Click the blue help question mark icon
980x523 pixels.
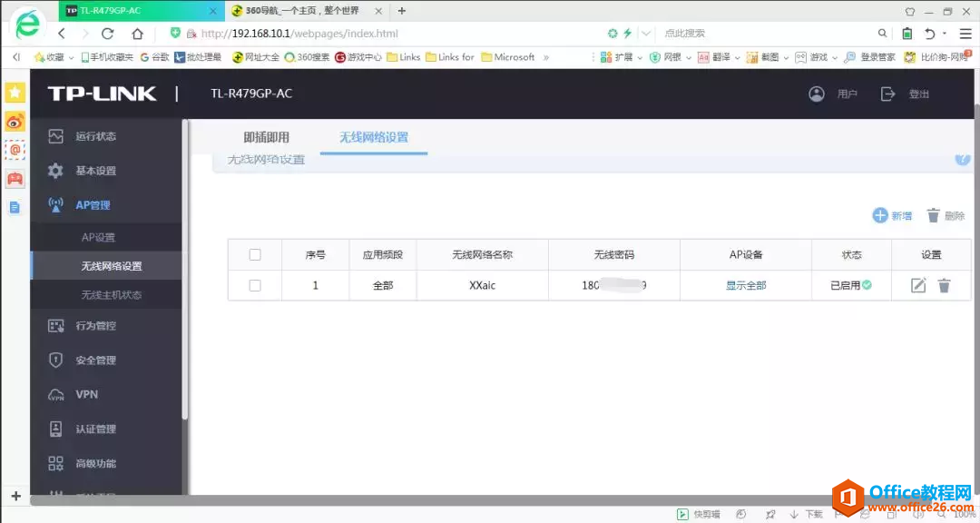click(x=963, y=159)
